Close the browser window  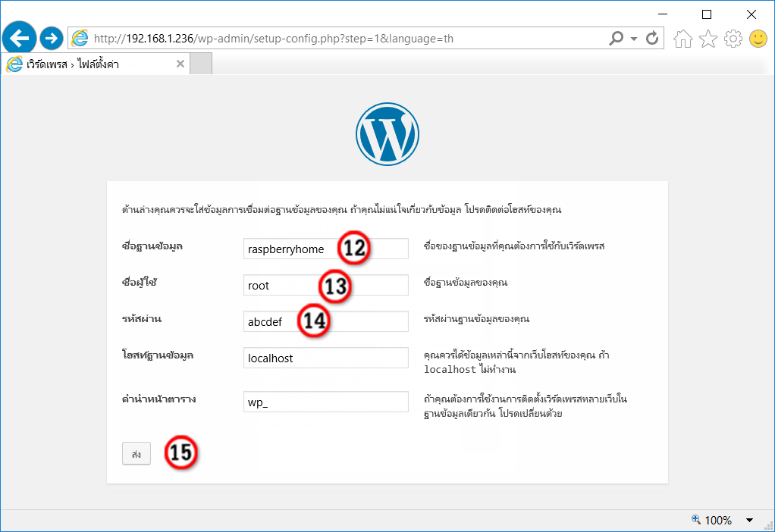pyautogui.click(x=751, y=14)
